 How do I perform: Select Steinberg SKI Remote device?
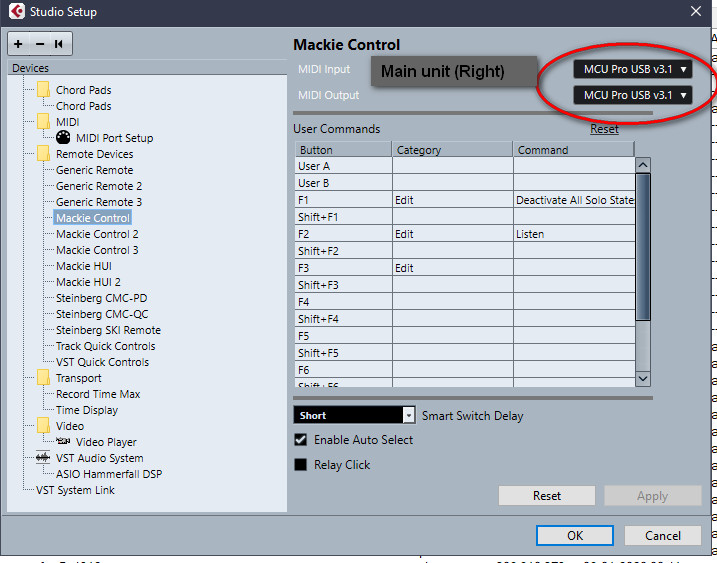[x=108, y=330]
